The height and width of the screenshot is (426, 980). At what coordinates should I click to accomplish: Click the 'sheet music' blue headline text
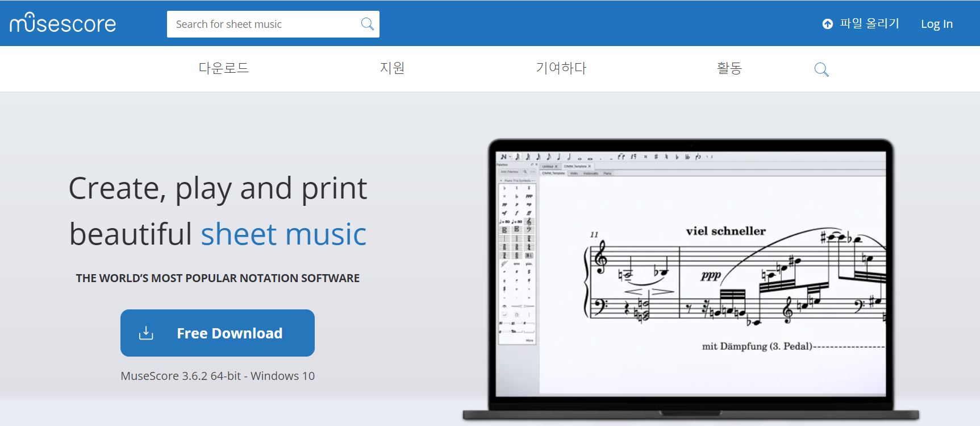click(x=283, y=234)
